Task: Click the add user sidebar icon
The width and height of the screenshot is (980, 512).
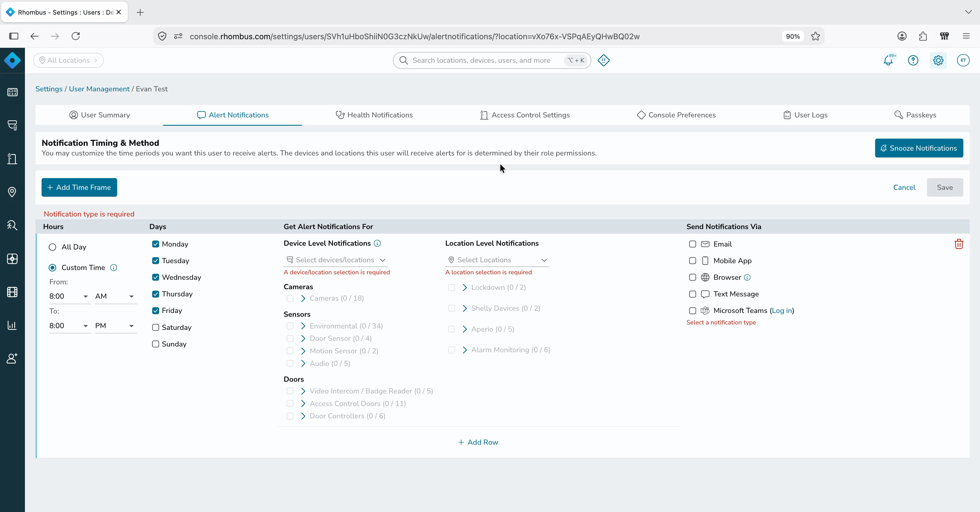Action: tap(12, 359)
